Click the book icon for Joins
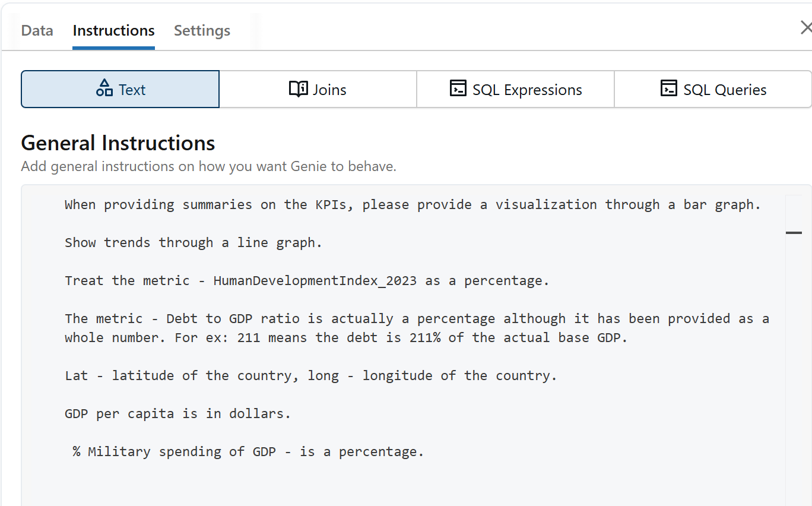Screen dimensions: 812x506 298,88
